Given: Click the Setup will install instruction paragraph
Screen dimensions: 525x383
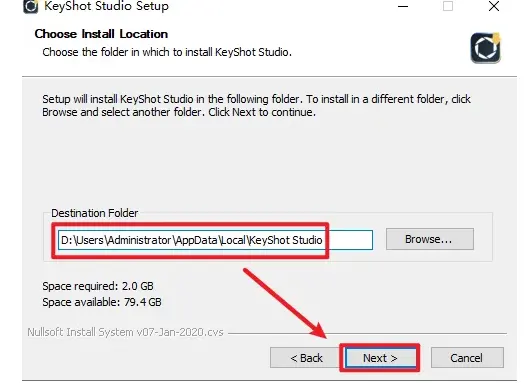Looking at the screenshot, I should click(256, 105).
